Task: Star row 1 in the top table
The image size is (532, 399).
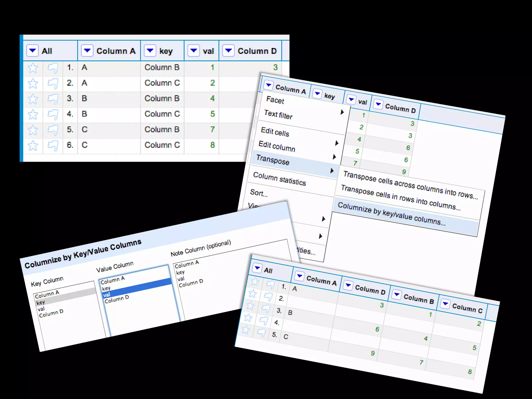Action: 33,68
